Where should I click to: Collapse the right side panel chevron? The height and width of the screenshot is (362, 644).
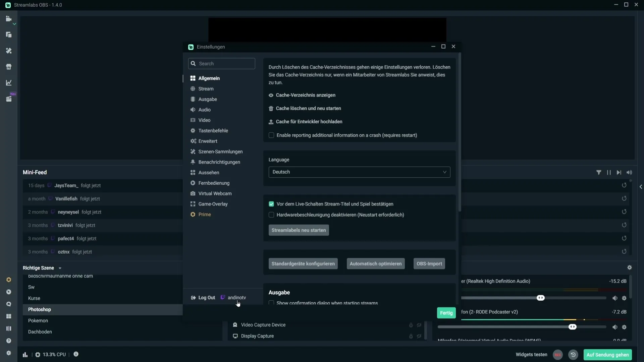point(641,187)
